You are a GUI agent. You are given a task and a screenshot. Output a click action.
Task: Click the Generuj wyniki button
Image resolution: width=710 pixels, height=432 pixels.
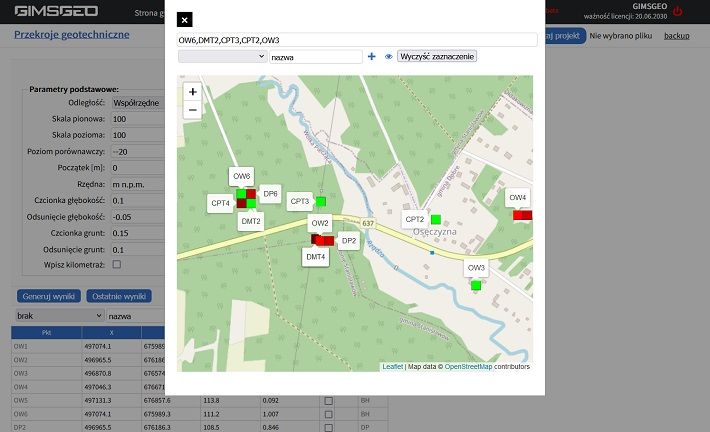[x=49, y=296]
